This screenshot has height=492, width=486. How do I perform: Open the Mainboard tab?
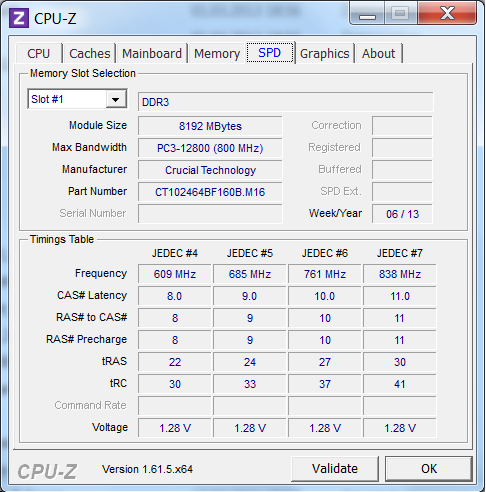pyautogui.click(x=152, y=54)
